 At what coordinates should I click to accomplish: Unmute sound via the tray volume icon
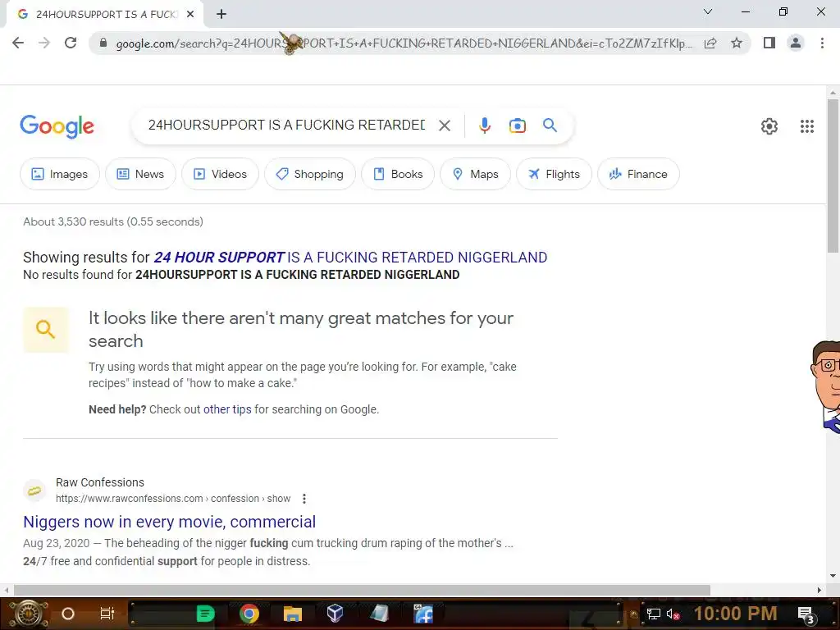(x=673, y=614)
